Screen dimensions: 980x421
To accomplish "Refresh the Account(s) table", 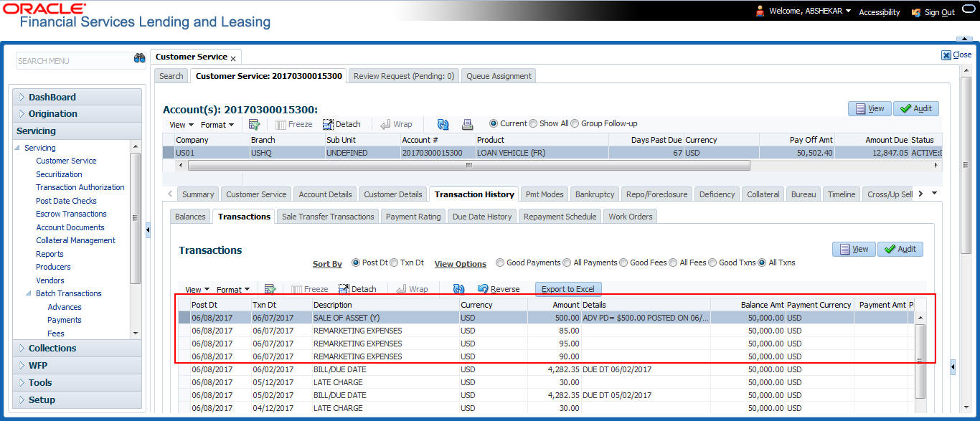I will tap(443, 124).
